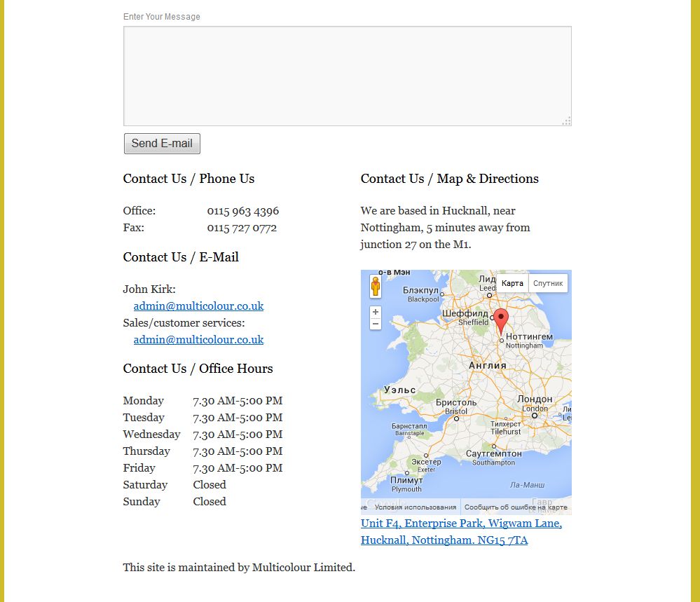Click the Plymouth label on the map

(406, 481)
